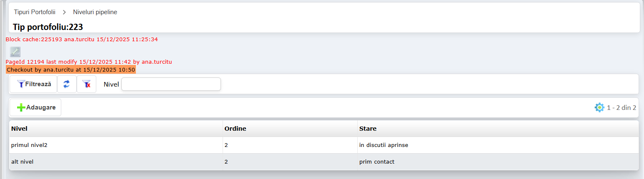Viewport: 644px width, 179px height.
Task: Click the Ordine value in 'primul nivel2' row
Action: point(226,145)
